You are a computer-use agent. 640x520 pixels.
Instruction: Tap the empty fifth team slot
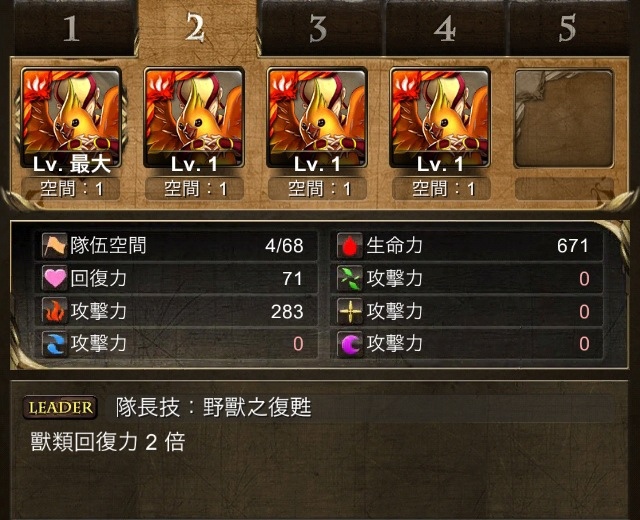tap(564, 118)
